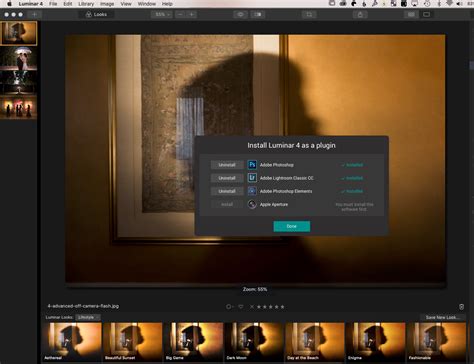Click the Photoshop Elements icon

[252, 191]
